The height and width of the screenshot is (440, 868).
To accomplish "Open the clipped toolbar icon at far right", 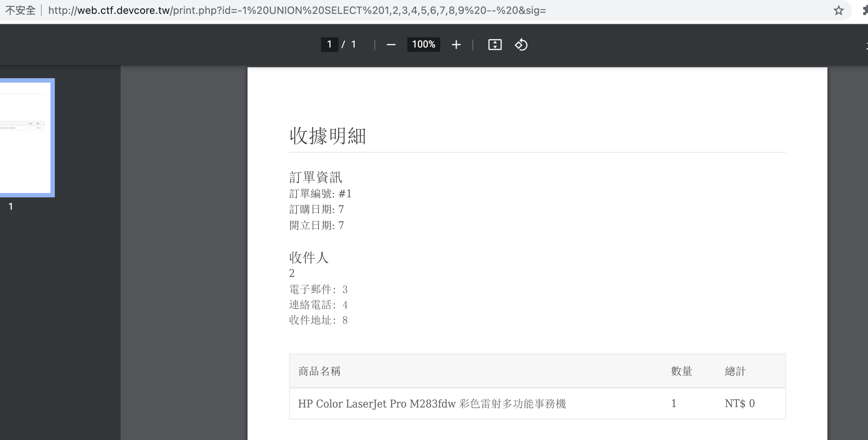I will click(866, 45).
